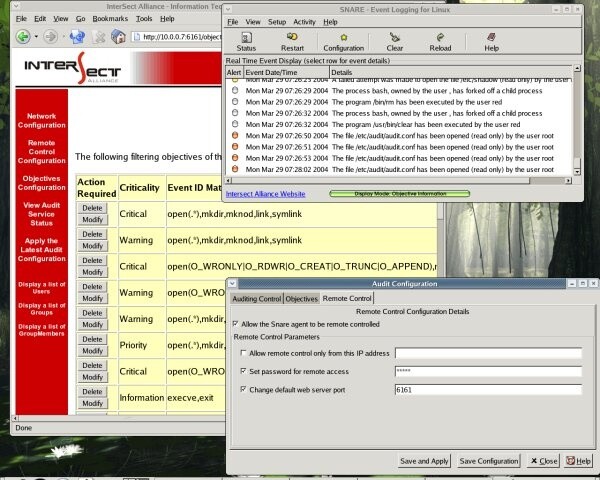The width and height of the screenshot is (600, 480).
Task: Open the Intersect Alliance Website link
Action: (x=266, y=194)
